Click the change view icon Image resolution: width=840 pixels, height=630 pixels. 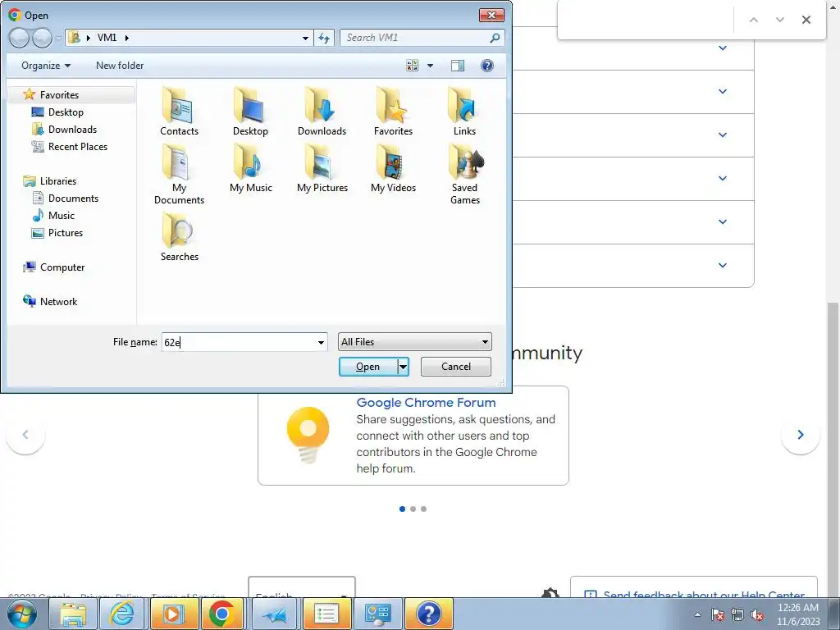(412, 66)
